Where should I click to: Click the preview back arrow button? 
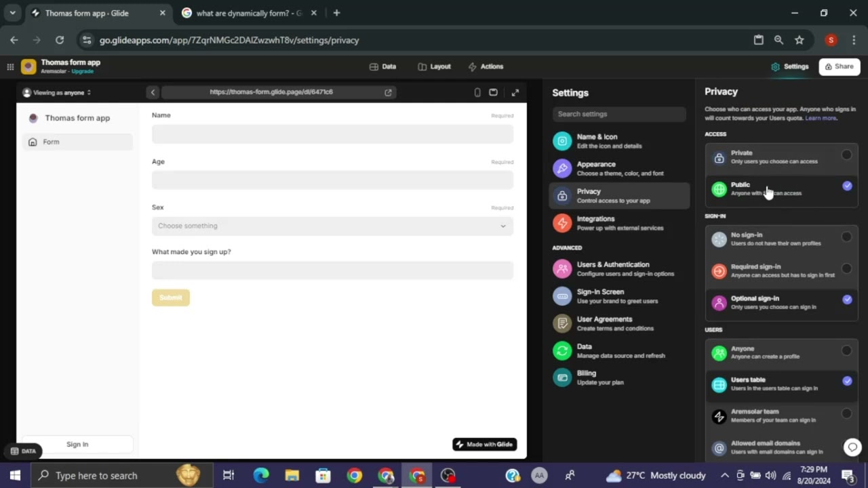pyautogui.click(x=153, y=92)
